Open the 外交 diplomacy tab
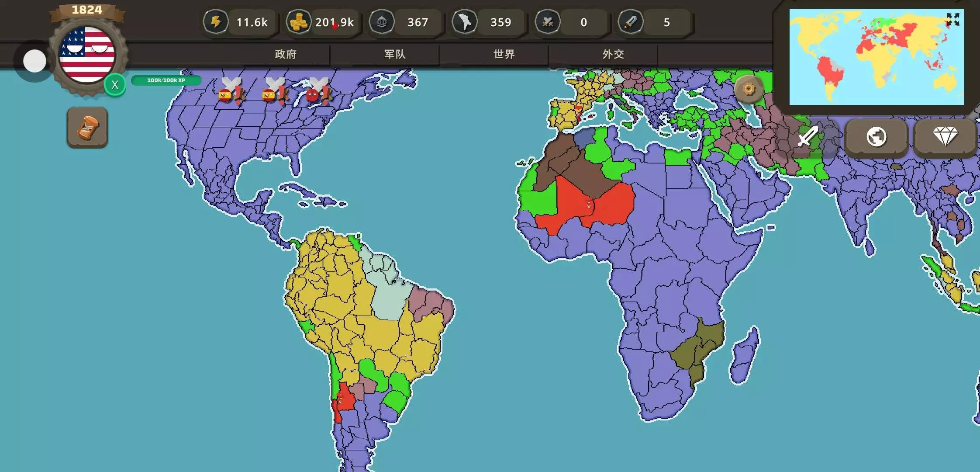 click(613, 54)
